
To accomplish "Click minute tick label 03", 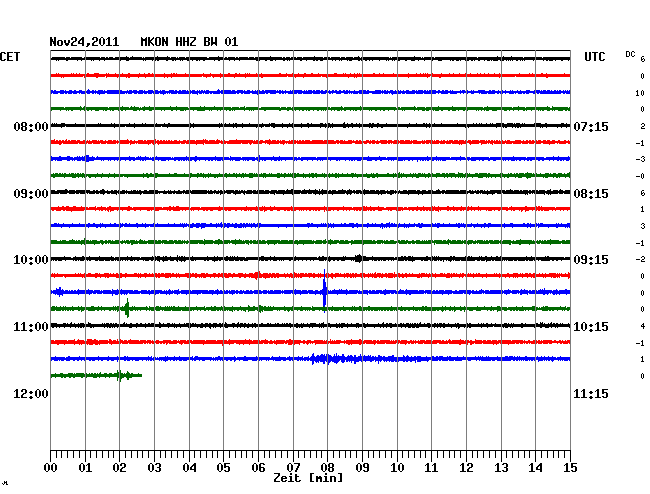I will (155, 468).
